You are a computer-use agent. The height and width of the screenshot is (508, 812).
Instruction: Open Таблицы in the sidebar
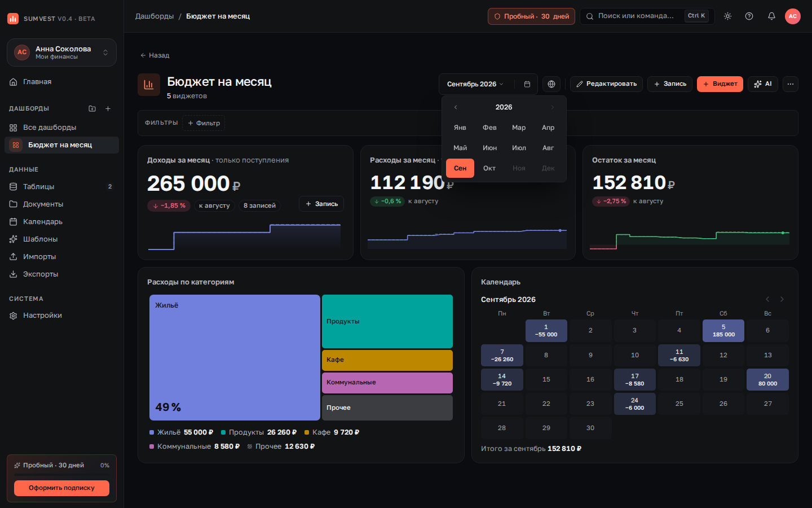pyautogui.click(x=61, y=187)
